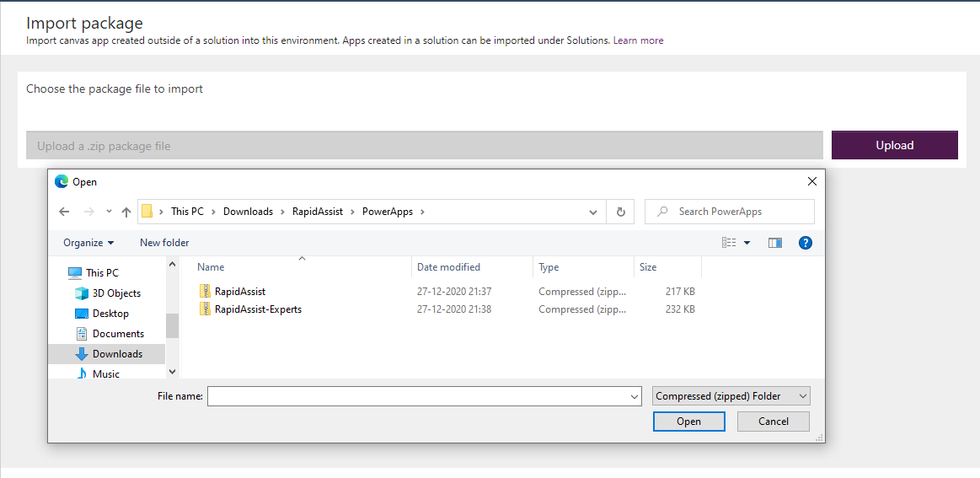
Task: Click navigation pane scroll up arrow
Action: [173, 264]
